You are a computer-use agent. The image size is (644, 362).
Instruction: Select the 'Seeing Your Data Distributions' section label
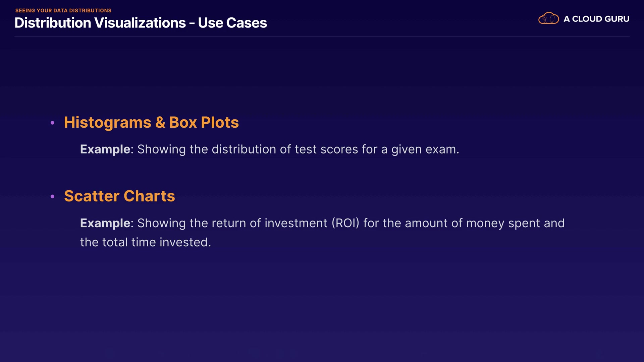pyautogui.click(x=63, y=11)
